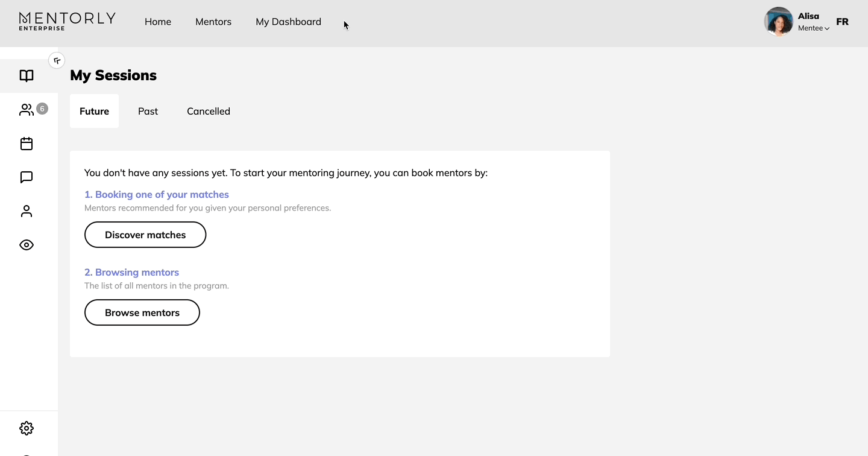
Task: Click the Browse mentors button
Action: [142, 312]
